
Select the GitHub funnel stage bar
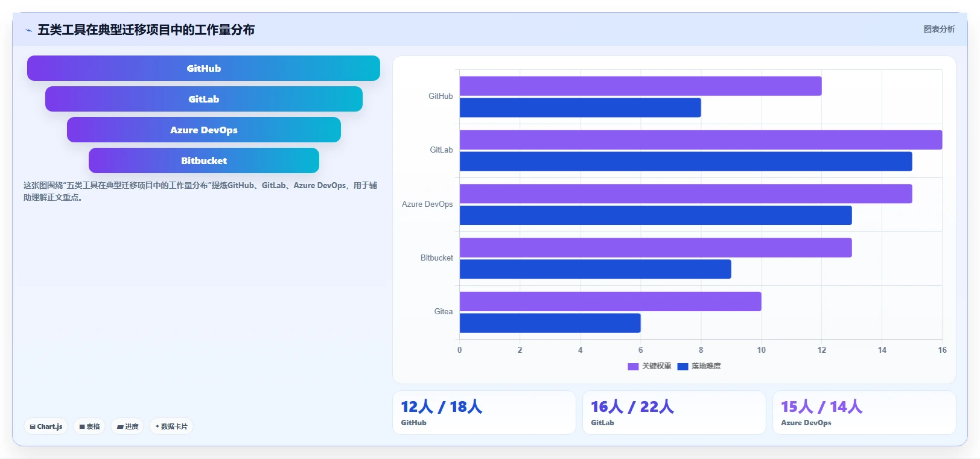(203, 68)
